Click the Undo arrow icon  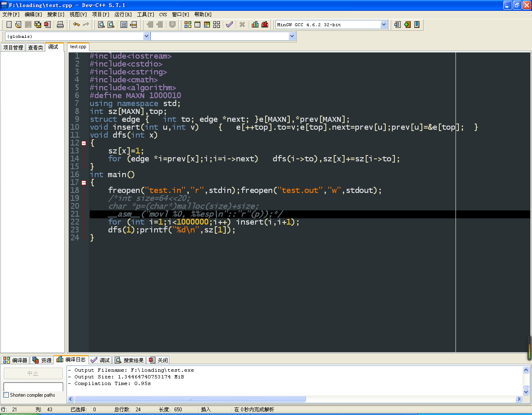(76, 25)
